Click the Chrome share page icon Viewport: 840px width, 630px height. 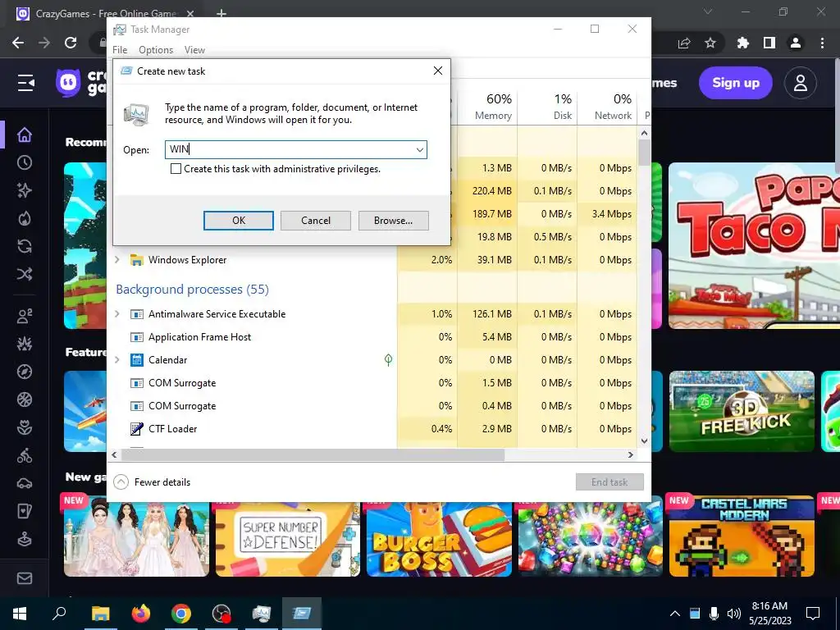(684, 43)
